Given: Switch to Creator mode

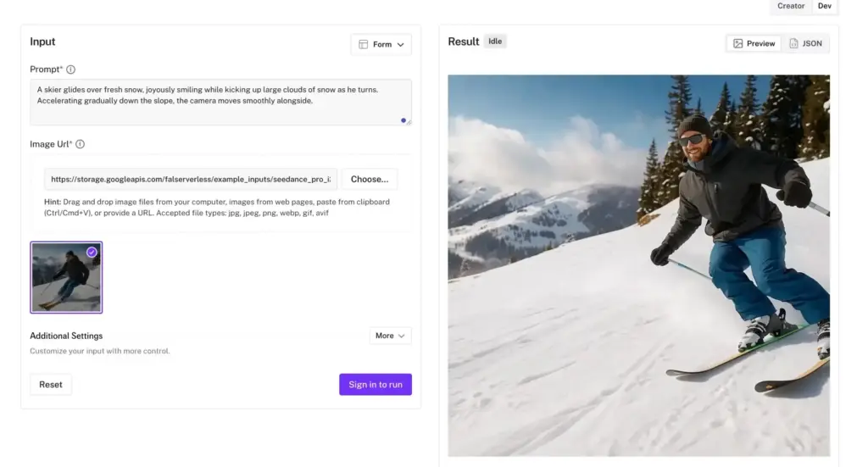Looking at the screenshot, I should (790, 6).
